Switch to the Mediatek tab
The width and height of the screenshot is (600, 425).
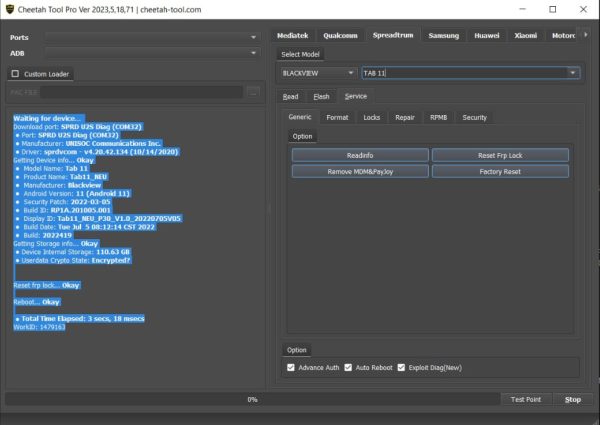point(292,36)
